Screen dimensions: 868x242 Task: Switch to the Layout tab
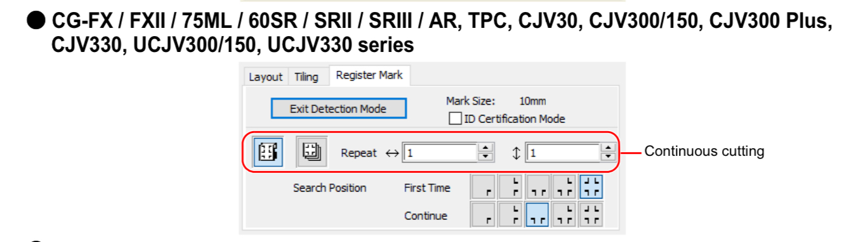(265, 77)
